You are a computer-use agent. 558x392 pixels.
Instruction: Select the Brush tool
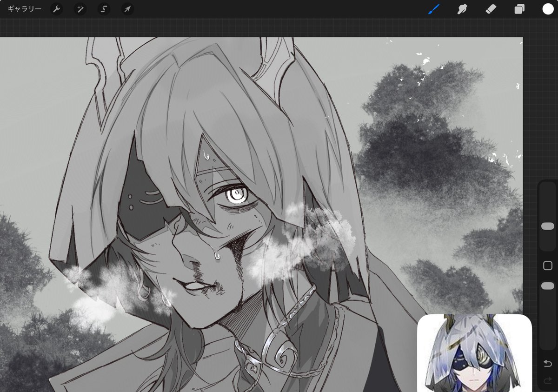pos(433,9)
